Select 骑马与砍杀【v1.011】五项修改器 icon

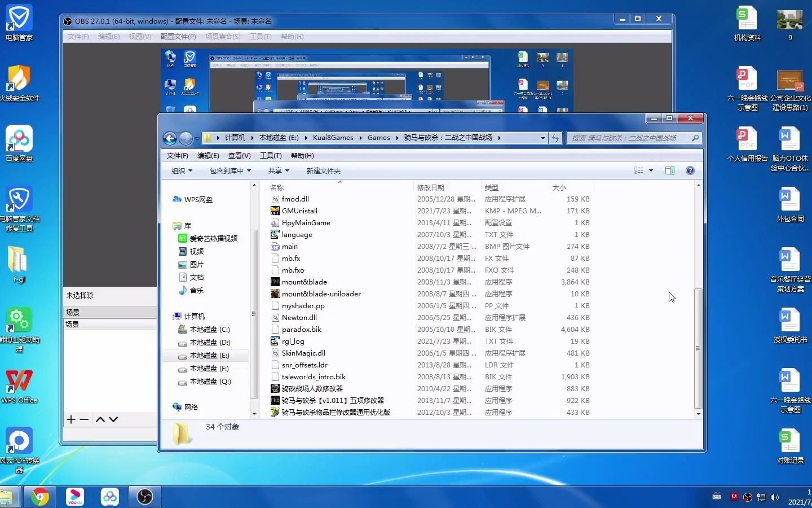(x=275, y=401)
